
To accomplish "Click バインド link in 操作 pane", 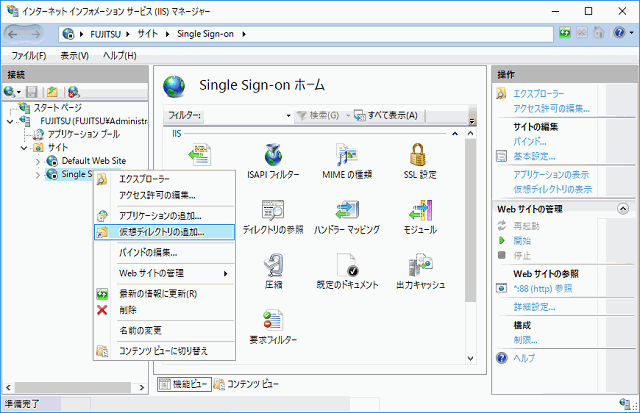I will pos(529,142).
